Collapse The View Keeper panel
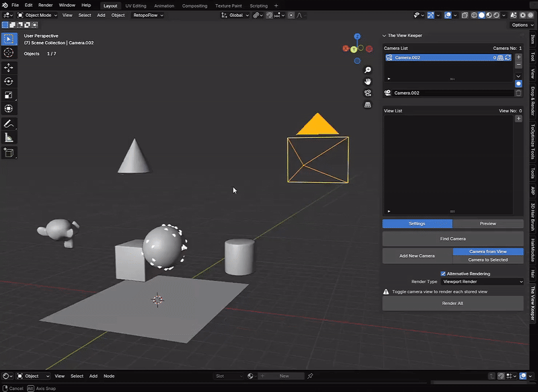Screen dimensions: 538x392 384,36
